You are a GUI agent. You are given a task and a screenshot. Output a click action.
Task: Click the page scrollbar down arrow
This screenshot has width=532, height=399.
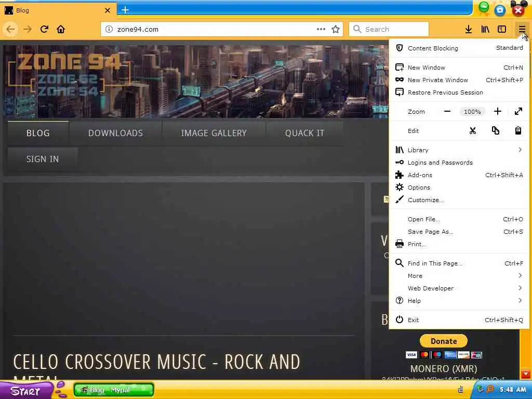tap(526, 374)
